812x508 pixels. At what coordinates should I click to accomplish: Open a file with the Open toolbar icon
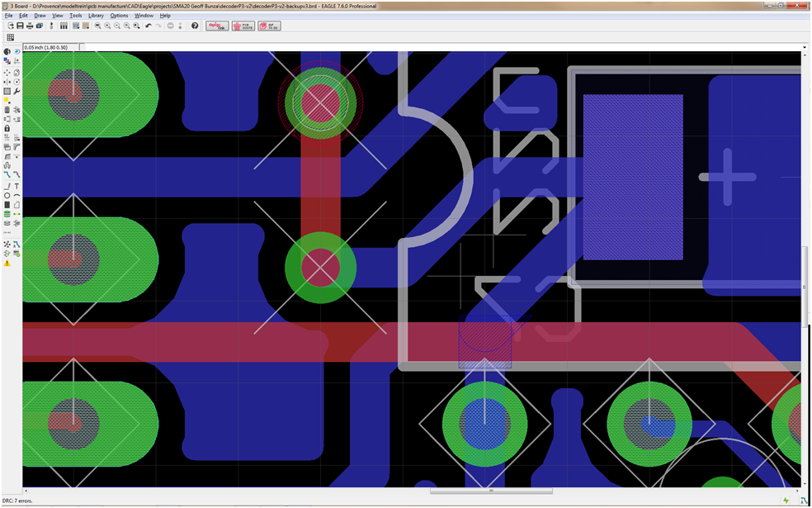coord(11,26)
